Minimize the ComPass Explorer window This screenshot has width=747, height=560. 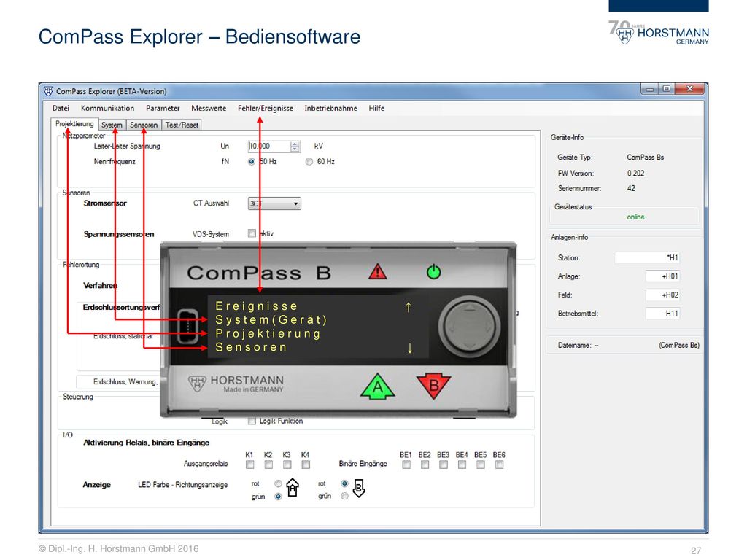point(649,88)
